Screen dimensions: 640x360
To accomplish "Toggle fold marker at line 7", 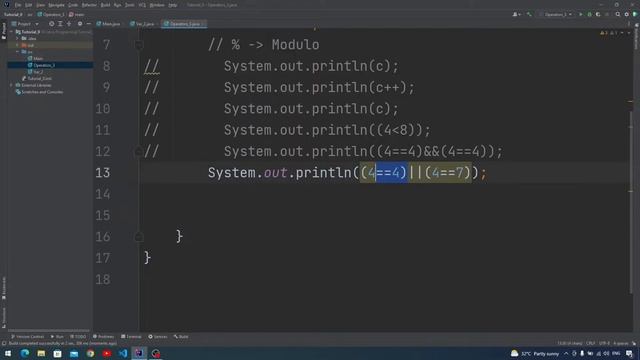I will click(x=139, y=45).
